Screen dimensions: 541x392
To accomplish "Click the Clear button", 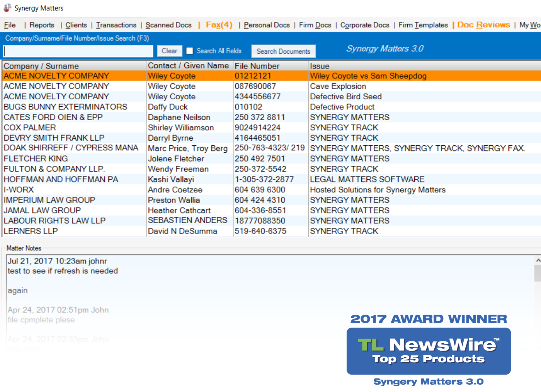I will (169, 51).
